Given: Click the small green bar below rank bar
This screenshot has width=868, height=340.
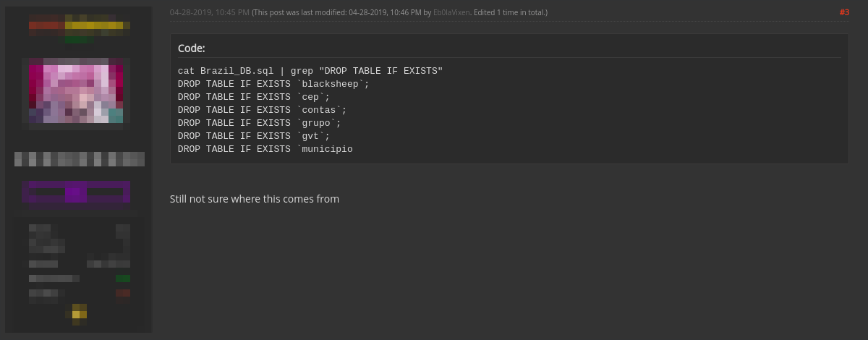Looking at the screenshot, I should pyautogui.click(x=80, y=40).
